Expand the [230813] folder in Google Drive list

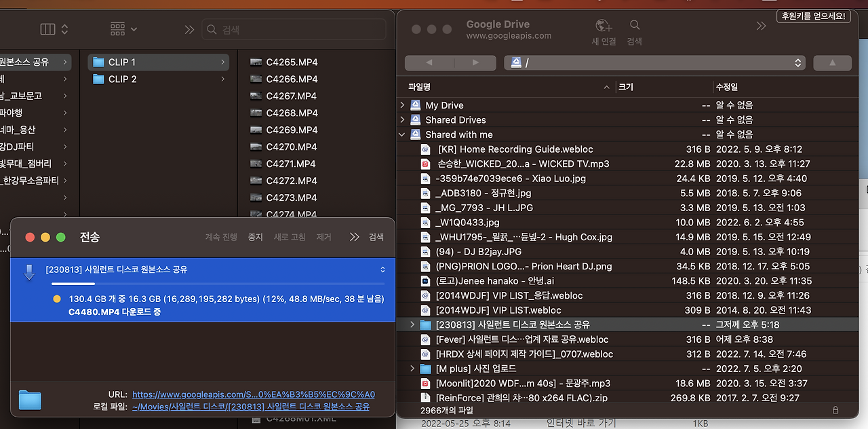coord(412,324)
